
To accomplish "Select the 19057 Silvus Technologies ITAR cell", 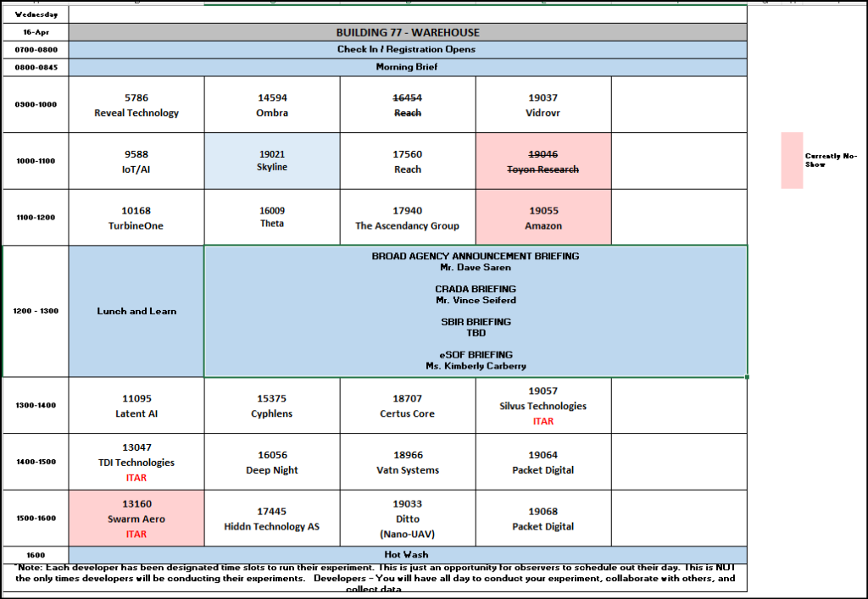I will (543, 406).
